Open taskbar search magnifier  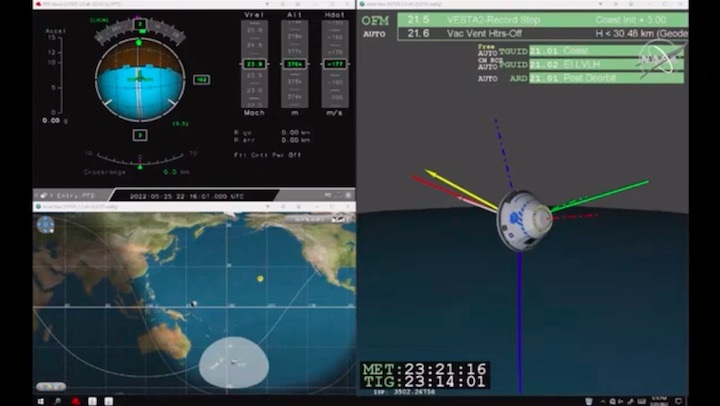point(58,401)
